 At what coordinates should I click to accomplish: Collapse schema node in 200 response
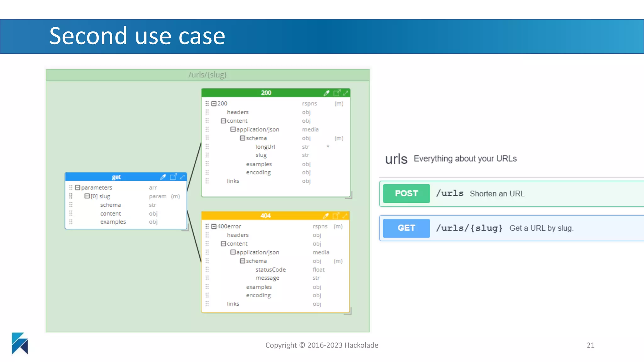pyautogui.click(x=242, y=138)
